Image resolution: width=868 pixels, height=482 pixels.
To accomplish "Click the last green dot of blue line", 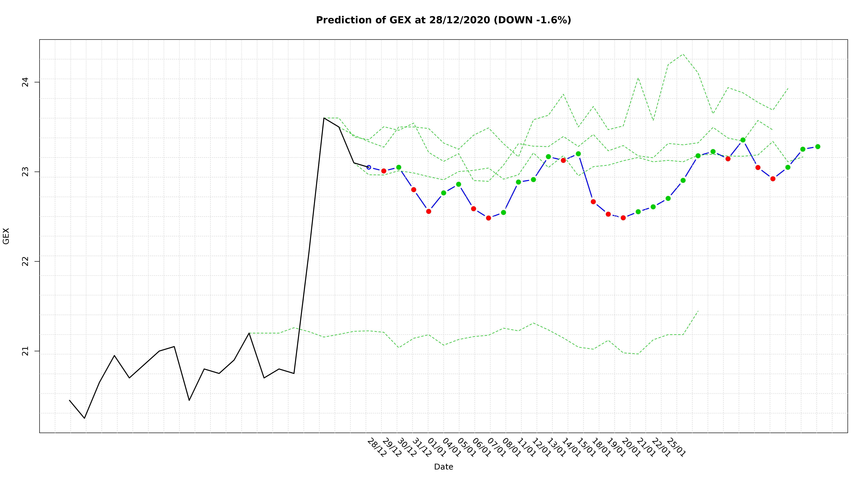I will coord(818,147).
